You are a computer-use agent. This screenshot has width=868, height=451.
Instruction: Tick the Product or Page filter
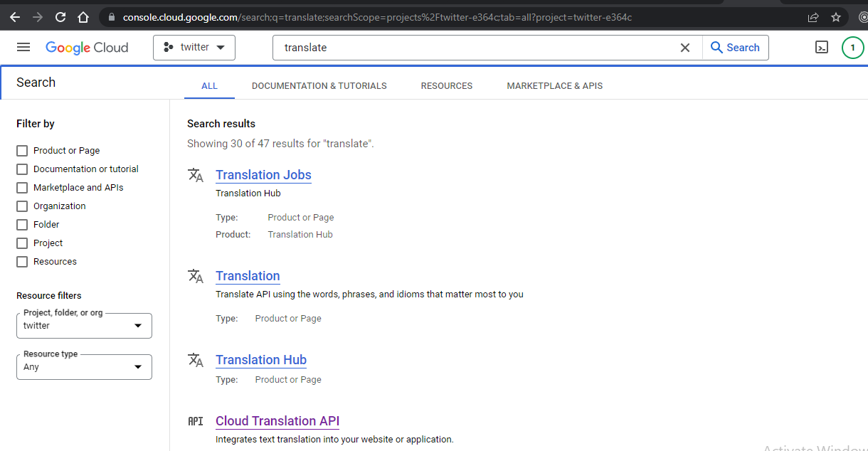[22, 151]
